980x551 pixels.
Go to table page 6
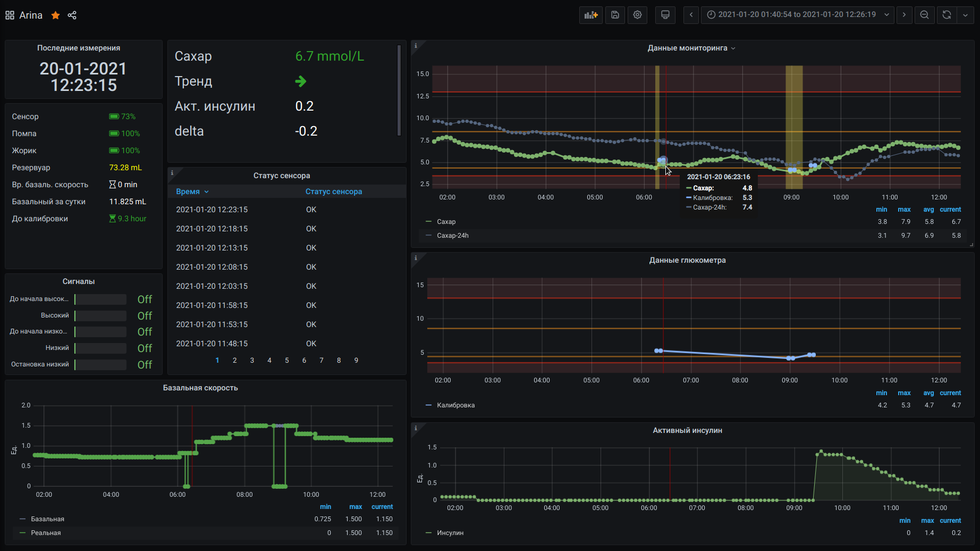(x=304, y=361)
